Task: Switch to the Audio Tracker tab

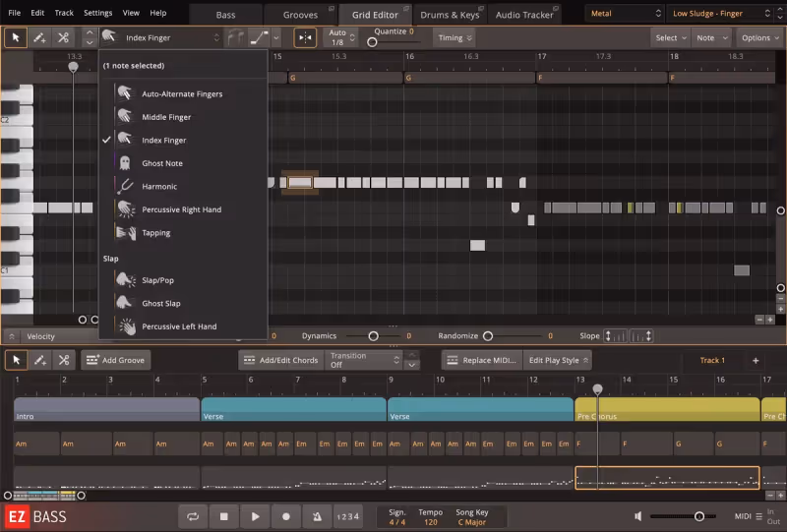Action: click(524, 15)
